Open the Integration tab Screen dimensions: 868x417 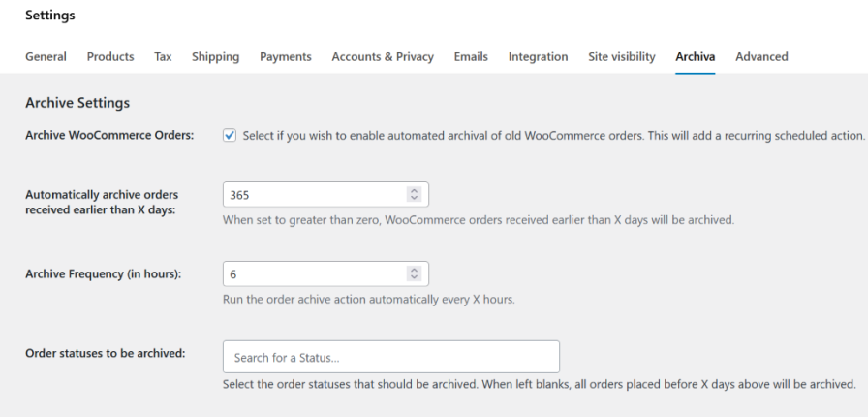click(538, 57)
